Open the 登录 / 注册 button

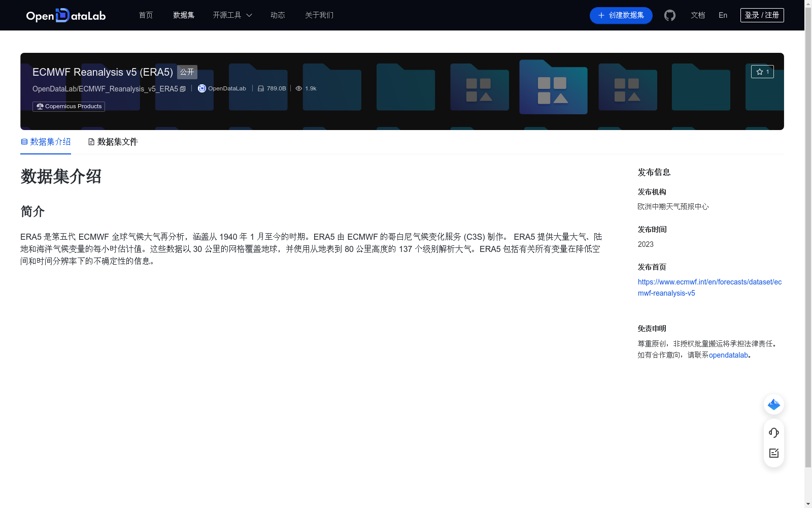click(x=762, y=15)
